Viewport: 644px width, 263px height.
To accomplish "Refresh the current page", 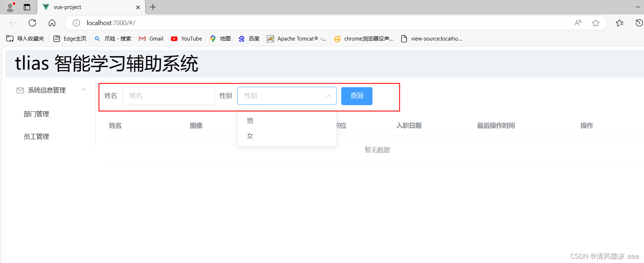I will point(32,23).
